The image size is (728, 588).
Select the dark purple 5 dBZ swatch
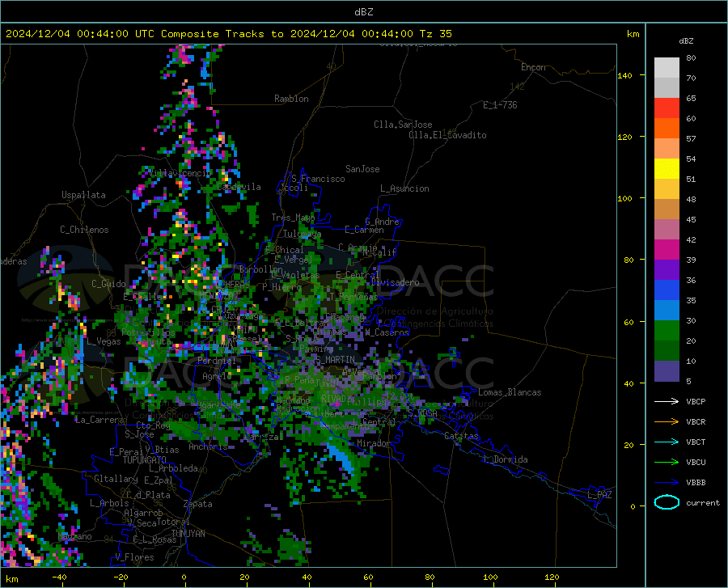[x=667, y=370]
